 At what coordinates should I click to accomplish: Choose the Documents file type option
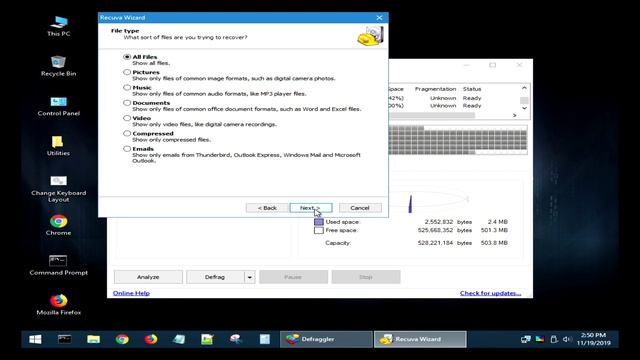click(x=127, y=103)
